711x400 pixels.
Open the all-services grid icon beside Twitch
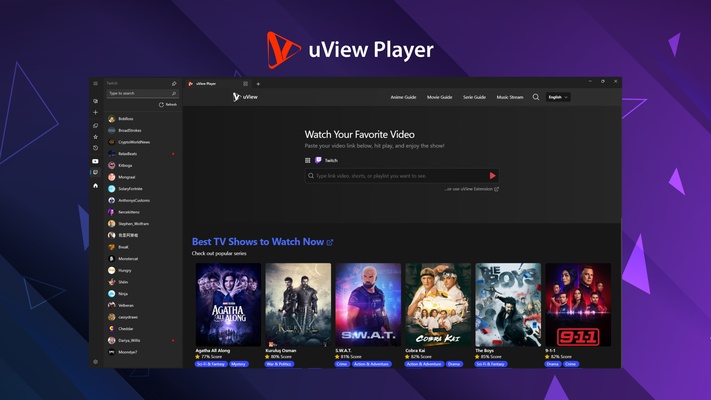[307, 161]
